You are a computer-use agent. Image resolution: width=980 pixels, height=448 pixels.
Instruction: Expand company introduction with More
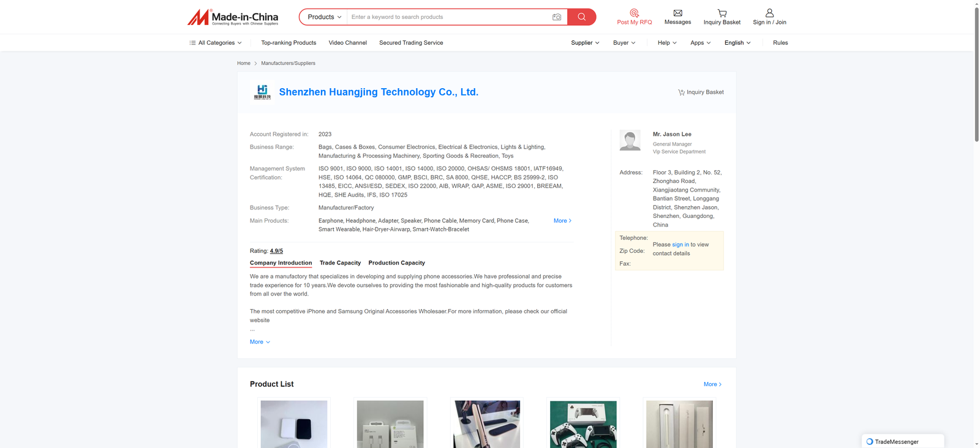click(x=260, y=342)
